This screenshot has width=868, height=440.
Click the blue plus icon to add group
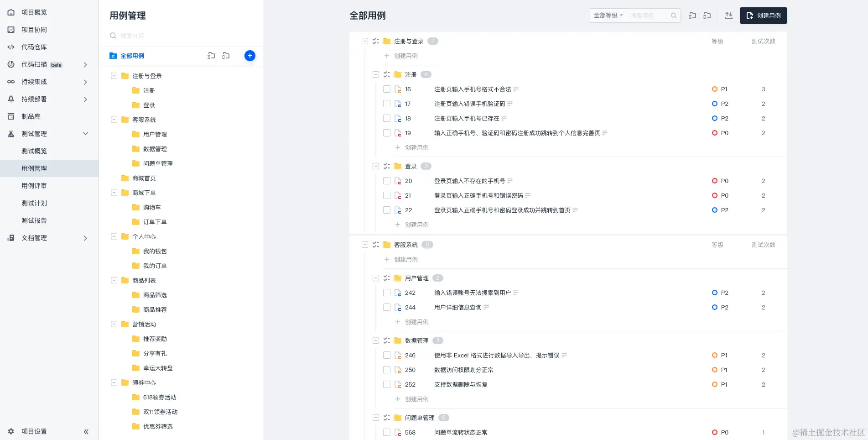pos(249,55)
